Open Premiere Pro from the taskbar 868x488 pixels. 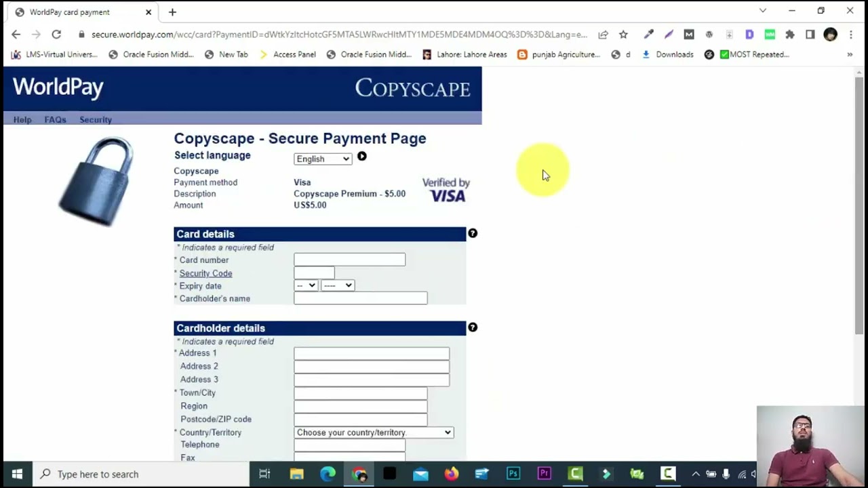click(545, 474)
